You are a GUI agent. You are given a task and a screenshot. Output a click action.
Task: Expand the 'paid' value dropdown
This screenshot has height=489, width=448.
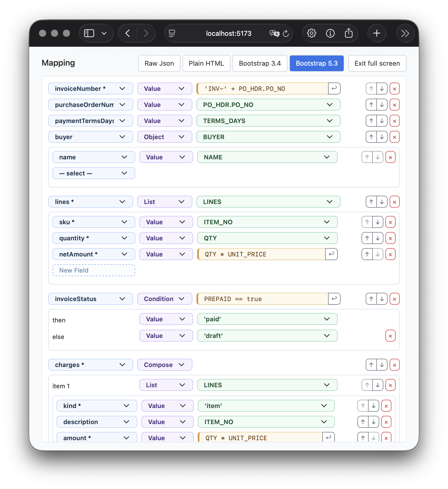click(x=267, y=319)
